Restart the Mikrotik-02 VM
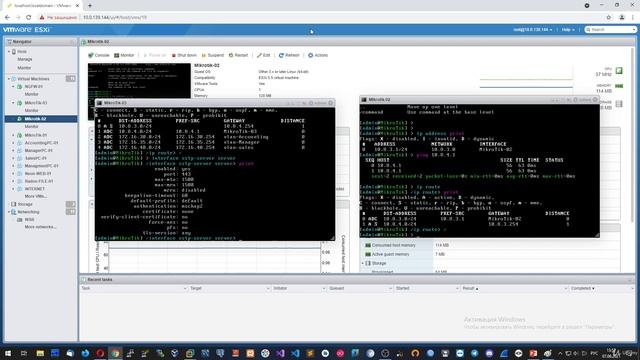This screenshot has height=360, width=640. (x=238, y=55)
